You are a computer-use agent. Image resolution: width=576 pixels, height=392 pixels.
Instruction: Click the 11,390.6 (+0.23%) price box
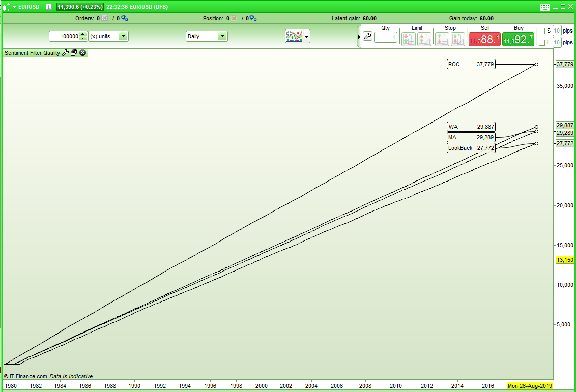click(80, 7)
